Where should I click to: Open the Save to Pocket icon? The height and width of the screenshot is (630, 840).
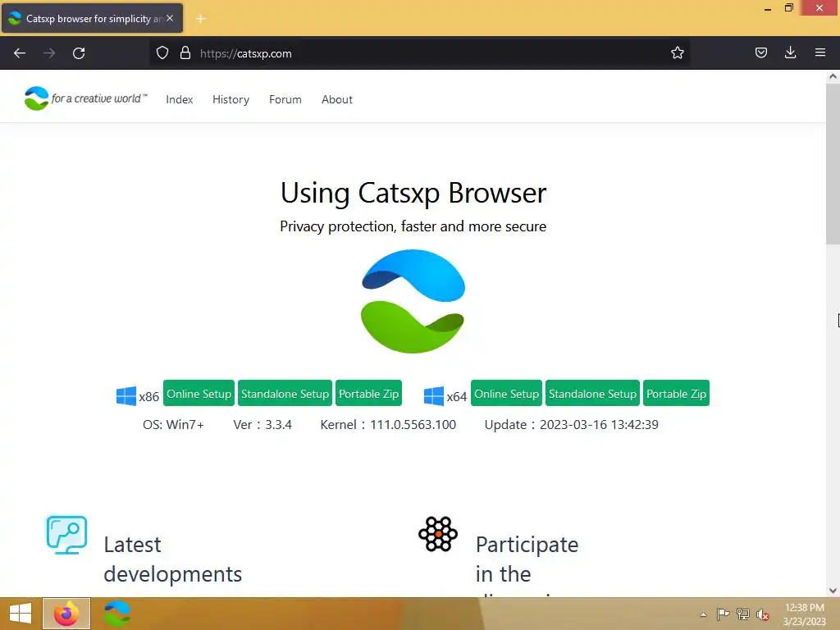pyautogui.click(x=760, y=53)
